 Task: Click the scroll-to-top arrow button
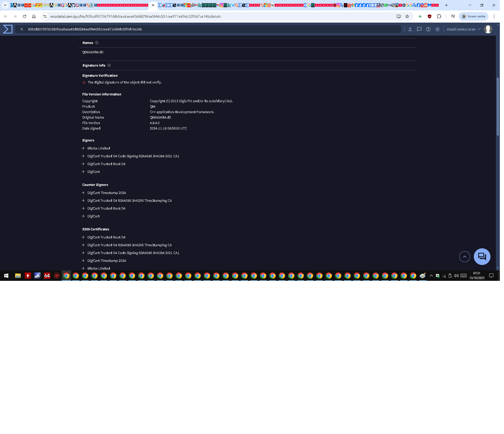[464, 257]
